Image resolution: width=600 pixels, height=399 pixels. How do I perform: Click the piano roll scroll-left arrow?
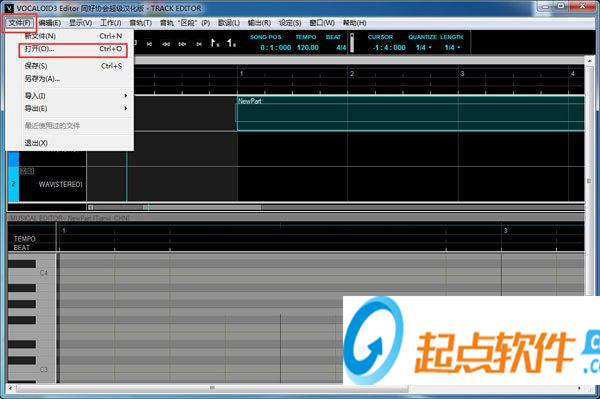tap(10, 388)
